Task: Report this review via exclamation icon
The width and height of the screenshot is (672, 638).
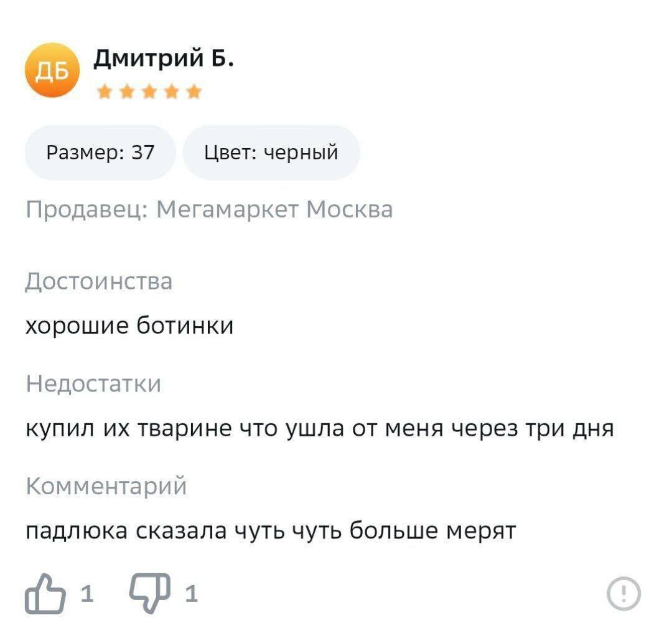Action: (x=623, y=593)
